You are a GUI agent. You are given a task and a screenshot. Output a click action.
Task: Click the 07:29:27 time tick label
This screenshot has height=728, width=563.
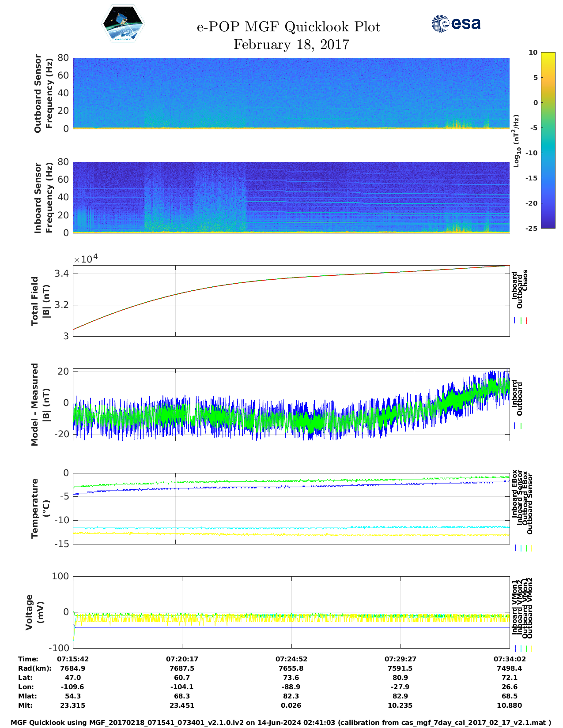(x=400, y=659)
